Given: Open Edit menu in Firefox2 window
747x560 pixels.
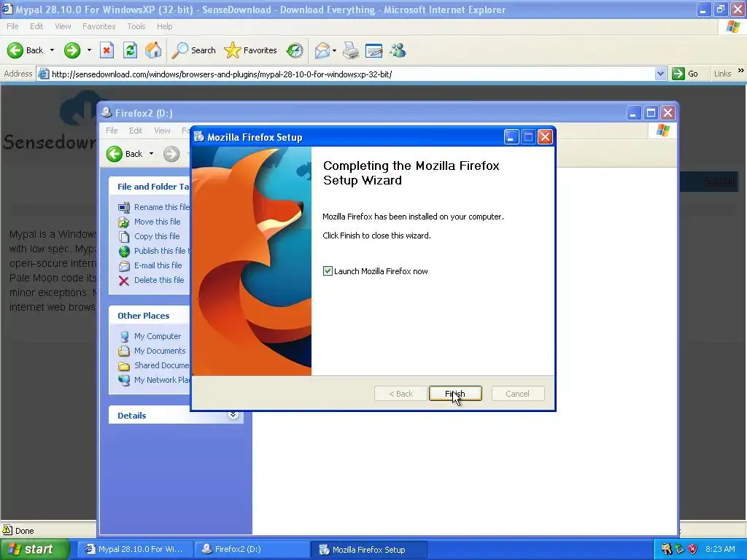Looking at the screenshot, I should [136, 131].
